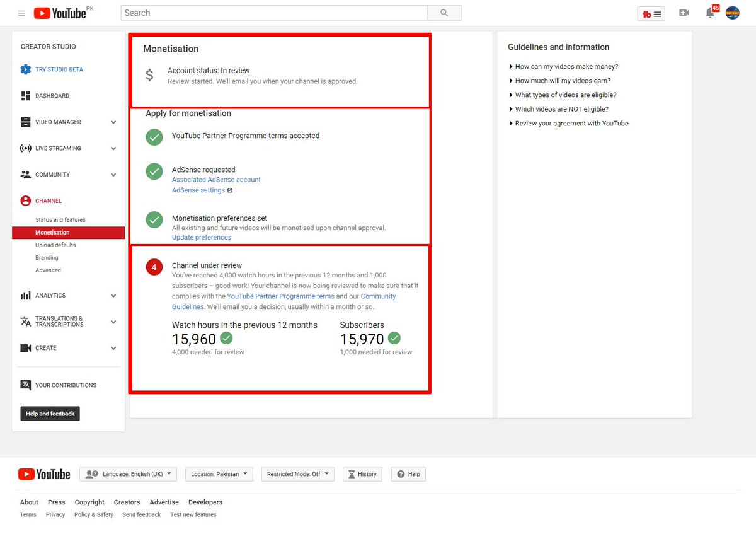Open the Restricted Mode: Off dropdown
This screenshot has width=756, height=534.
pyautogui.click(x=298, y=474)
